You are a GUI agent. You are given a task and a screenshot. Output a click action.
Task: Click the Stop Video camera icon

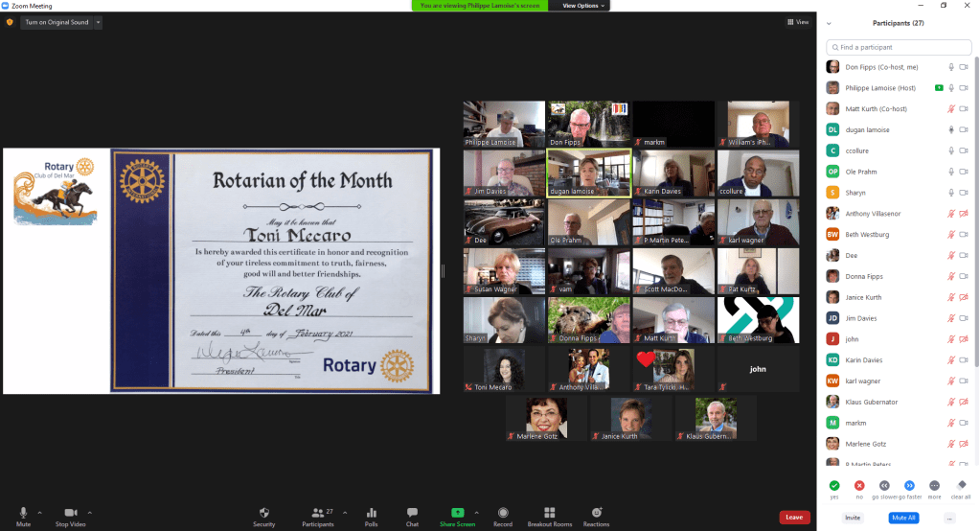70,513
